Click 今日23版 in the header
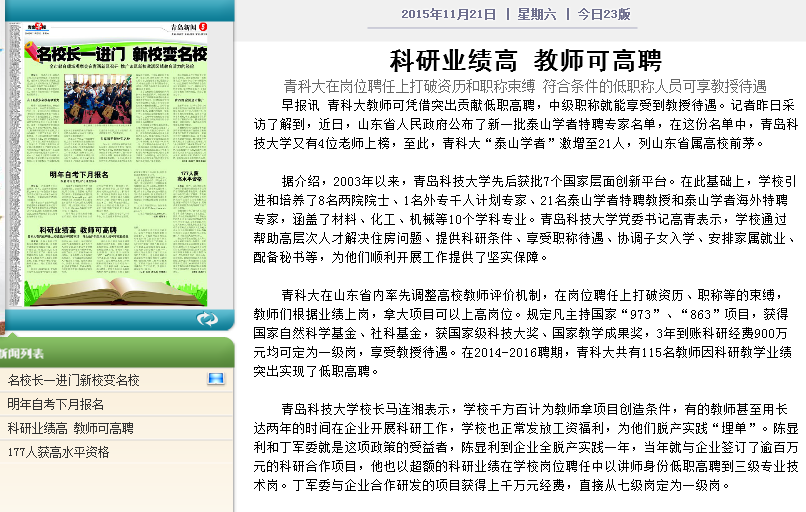The image size is (806, 512). pos(604,14)
